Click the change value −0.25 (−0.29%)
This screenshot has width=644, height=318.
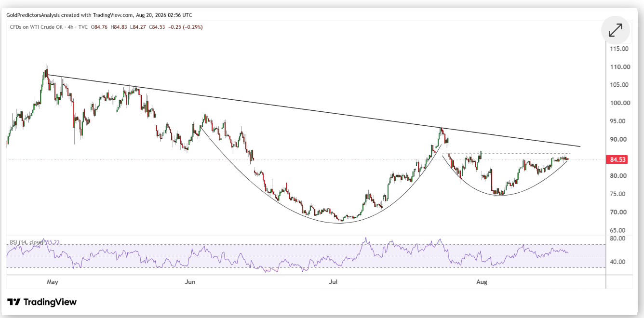point(185,27)
